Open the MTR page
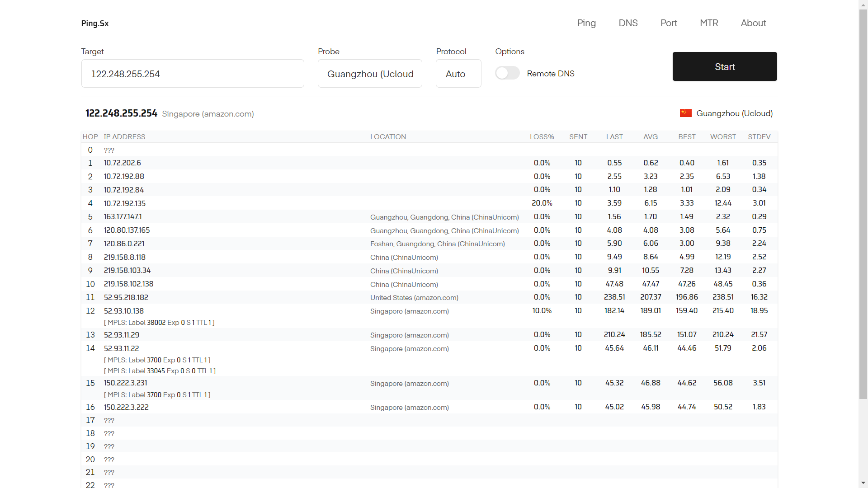The width and height of the screenshot is (868, 488). (x=709, y=23)
